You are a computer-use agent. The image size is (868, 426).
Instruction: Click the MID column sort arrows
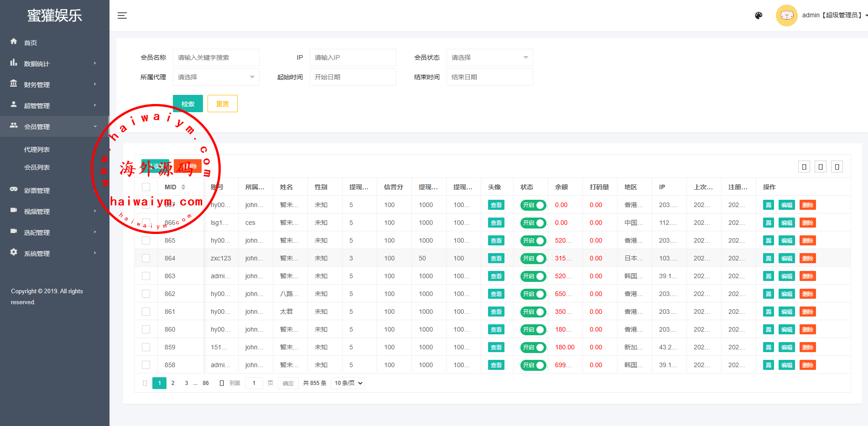[x=183, y=187]
